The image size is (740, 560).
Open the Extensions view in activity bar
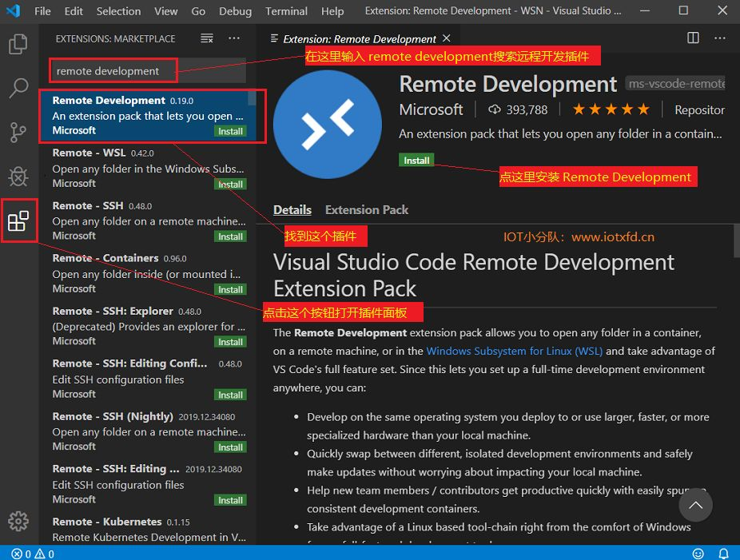tap(18, 220)
